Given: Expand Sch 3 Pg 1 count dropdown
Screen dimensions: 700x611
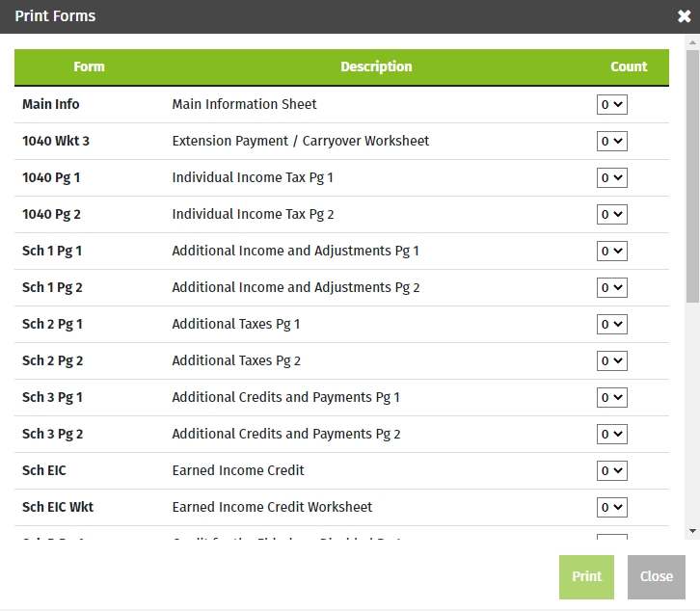Looking at the screenshot, I should [611, 397].
